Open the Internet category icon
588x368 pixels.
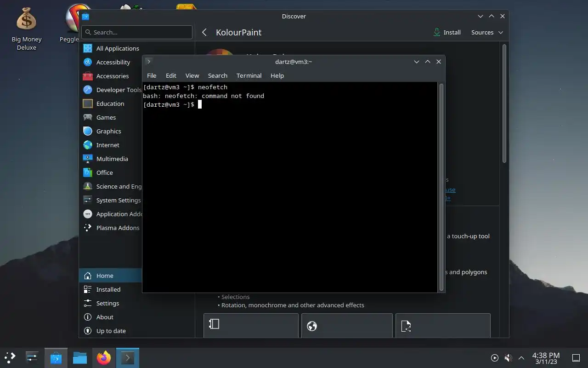pos(88,145)
